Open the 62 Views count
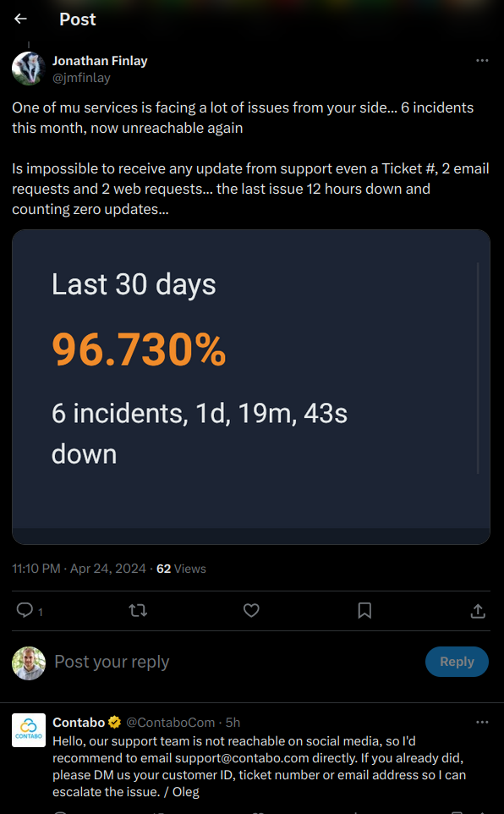504x814 pixels. 181,569
